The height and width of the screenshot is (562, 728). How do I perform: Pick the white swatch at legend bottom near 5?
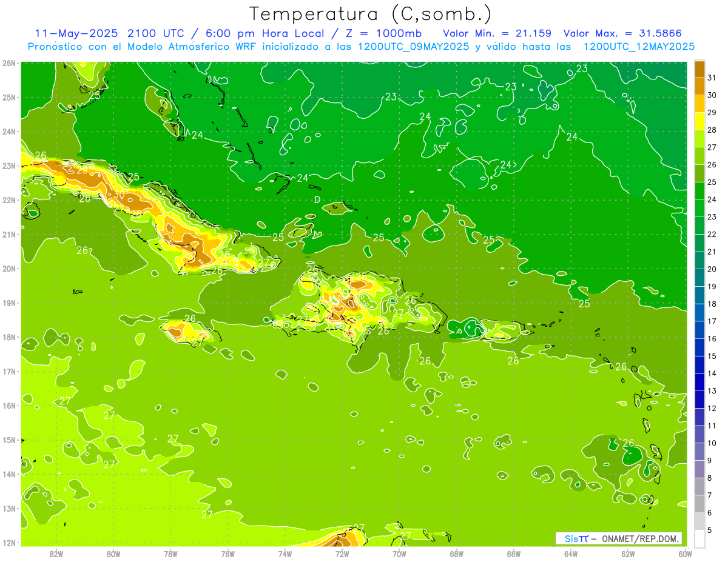[x=699, y=538]
